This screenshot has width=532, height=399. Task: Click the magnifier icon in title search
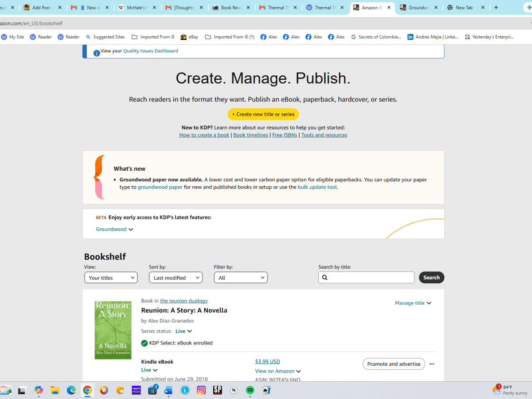[325, 278]
